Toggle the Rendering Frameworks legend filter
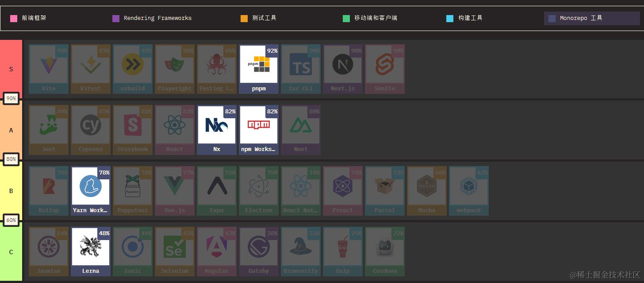The width and height of the screenshot is (644, 283). click(x=152, y=18)
